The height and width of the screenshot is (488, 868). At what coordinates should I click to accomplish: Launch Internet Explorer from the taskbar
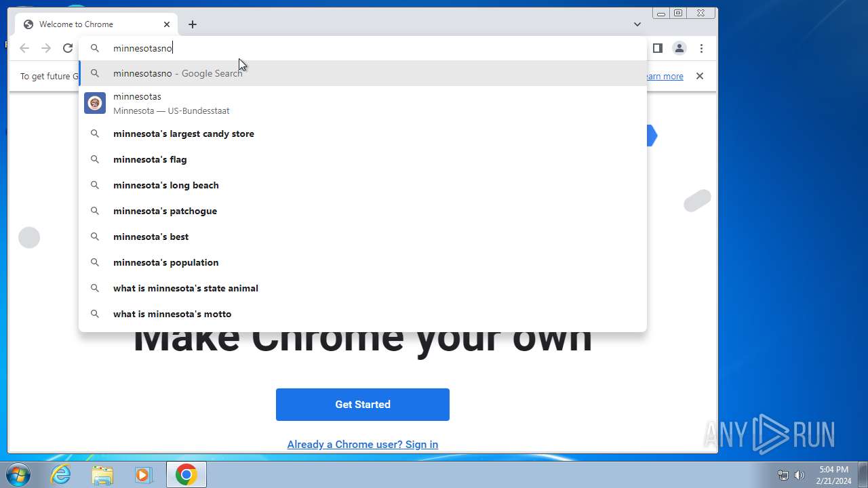pos(61,475)
